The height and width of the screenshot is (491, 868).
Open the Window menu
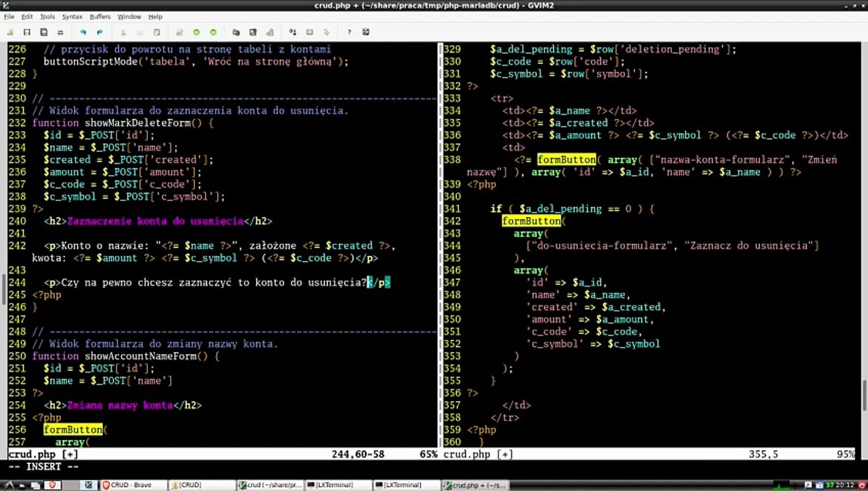129,16
